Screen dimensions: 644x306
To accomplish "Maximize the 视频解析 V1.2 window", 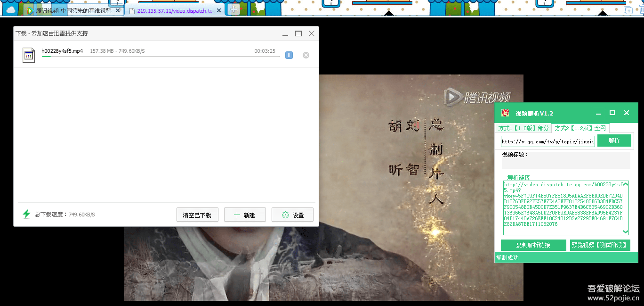I will pos(612,113).
